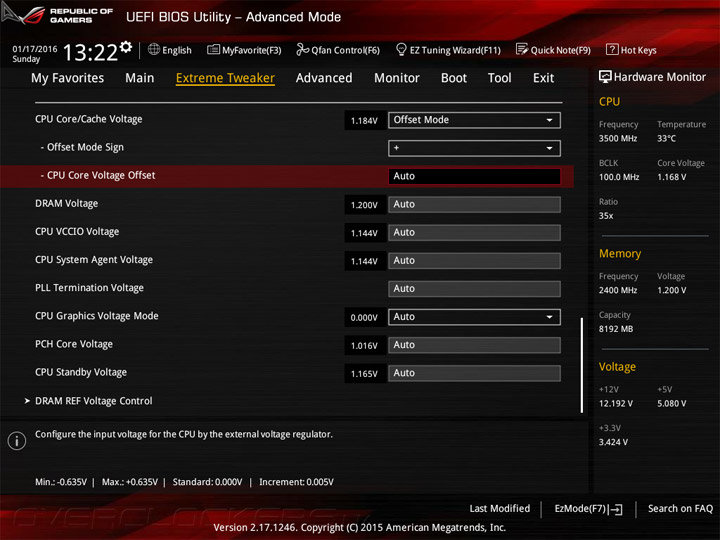
Task: Click the CPU VCCIO Voltage Auto field
Action: tap(474, 232)
